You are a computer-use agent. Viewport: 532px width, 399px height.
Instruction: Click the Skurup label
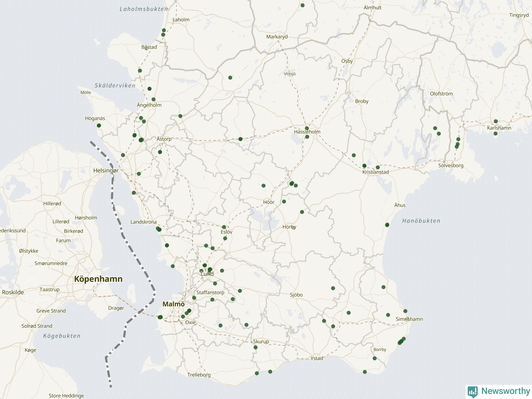[261, 341]
